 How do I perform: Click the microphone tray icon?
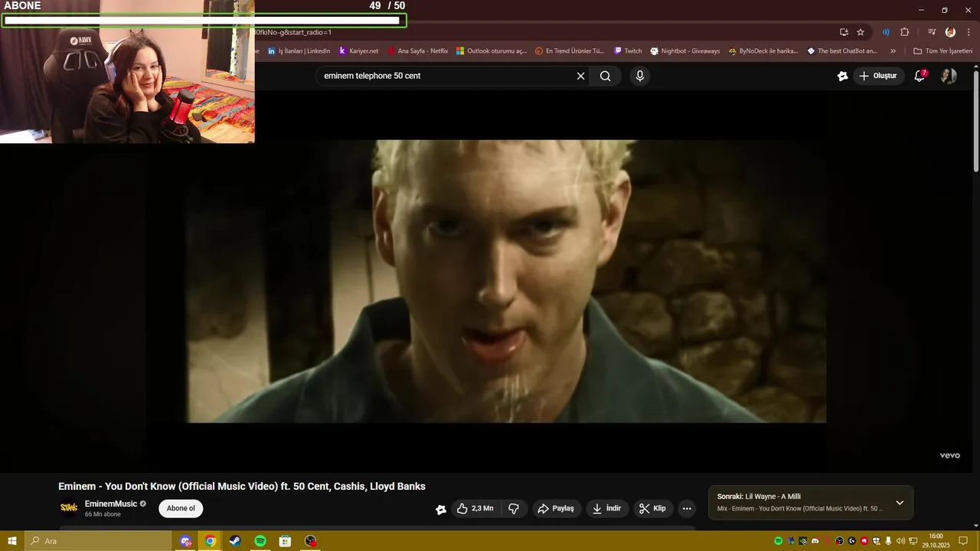[x=888, y=541]
